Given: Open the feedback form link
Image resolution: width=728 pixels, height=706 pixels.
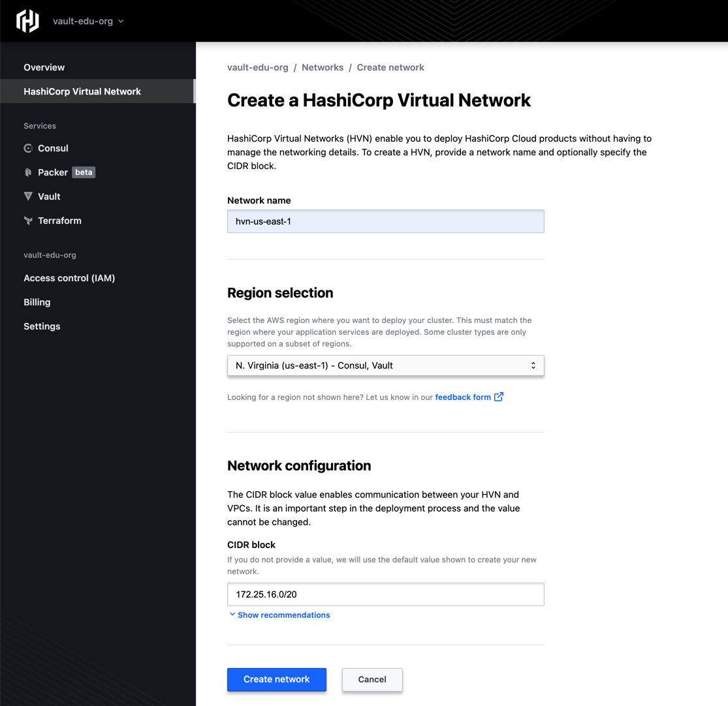Looking at the screenshot, I should (463, 397).
